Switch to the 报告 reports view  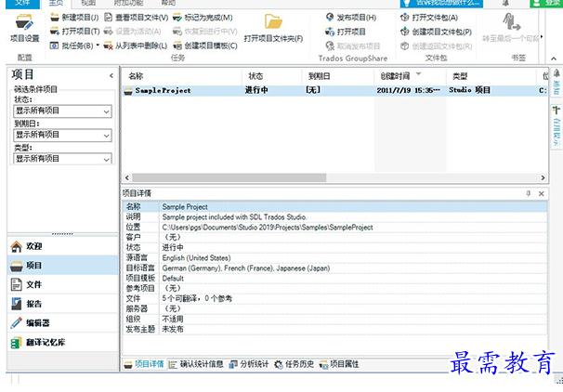click(62, 304)
